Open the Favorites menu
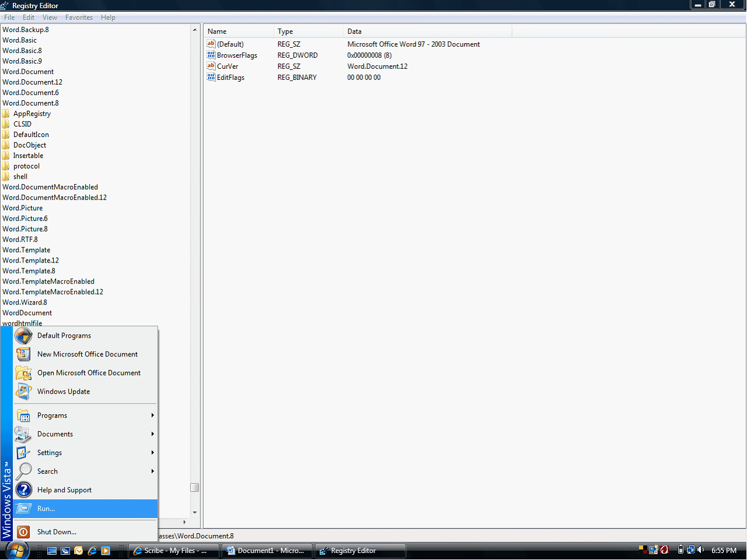Viewport: 747px width, 560px height. [79, 17]
